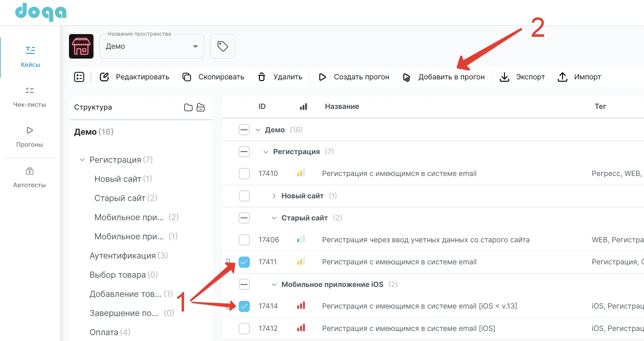644x341 pixels.
Task: Click the collapse folders icon next to Структура
Action: (201, 107)
